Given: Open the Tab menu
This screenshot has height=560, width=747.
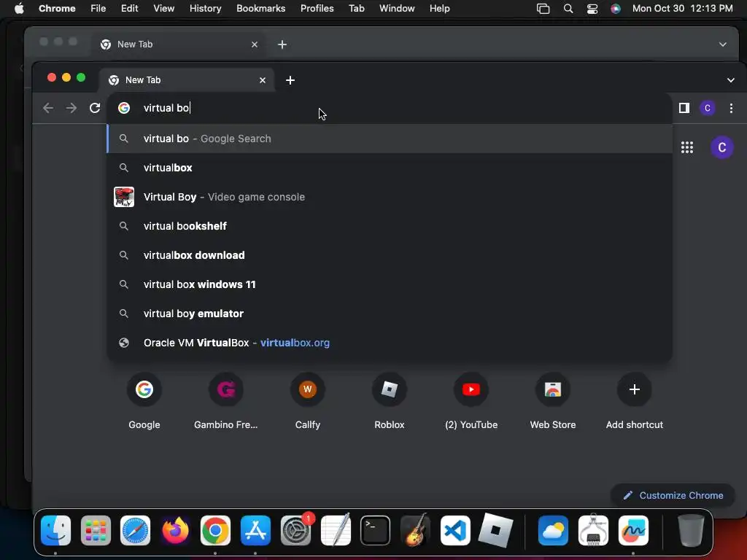Looking at the screenshot, I should pos(356,8).
